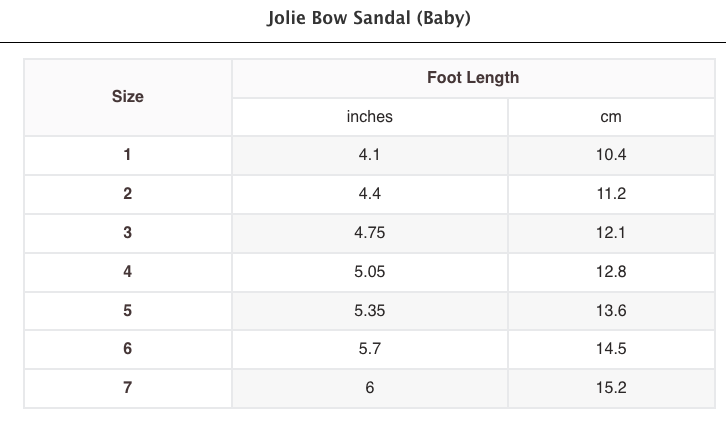Select size 5 row label
This screenshot has width=726, height=435.
[x=127, y=310]
